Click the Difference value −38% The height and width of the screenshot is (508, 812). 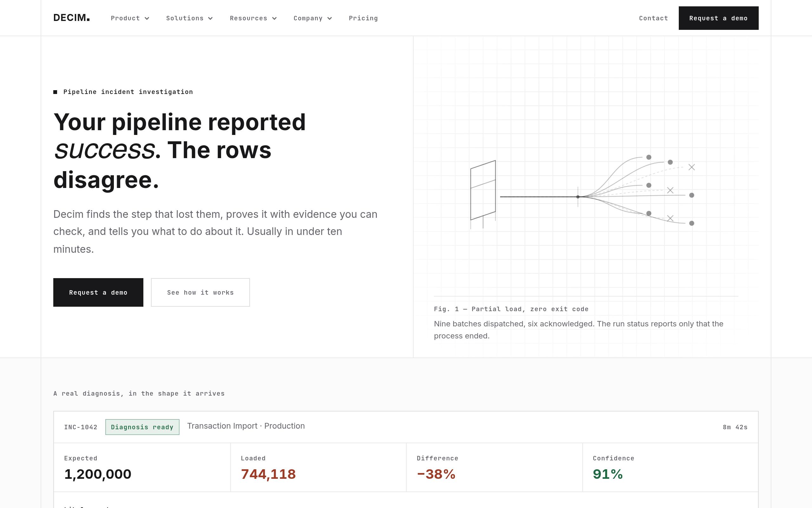436,474
